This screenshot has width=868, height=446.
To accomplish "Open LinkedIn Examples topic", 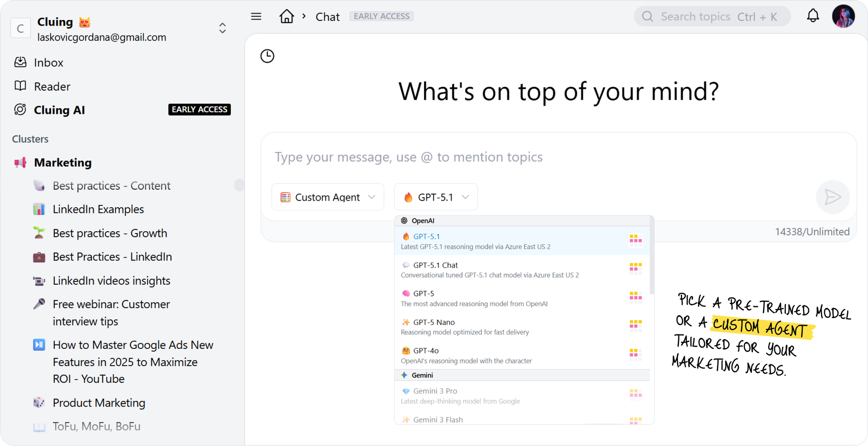I will (98, 209).
